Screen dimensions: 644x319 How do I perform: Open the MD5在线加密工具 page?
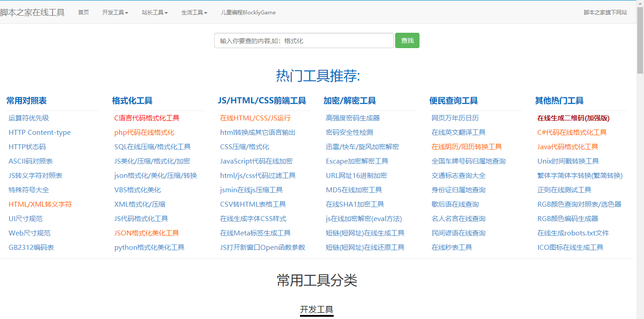353,190
